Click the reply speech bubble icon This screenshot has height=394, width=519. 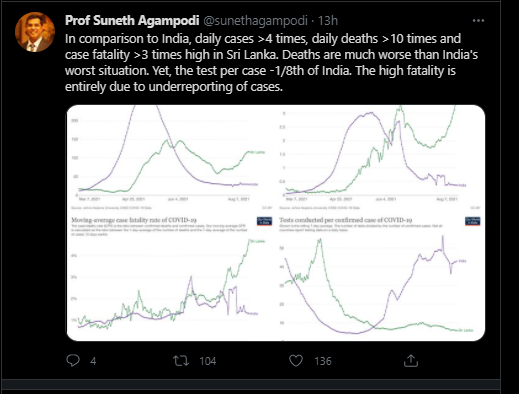tap(73, 361)
